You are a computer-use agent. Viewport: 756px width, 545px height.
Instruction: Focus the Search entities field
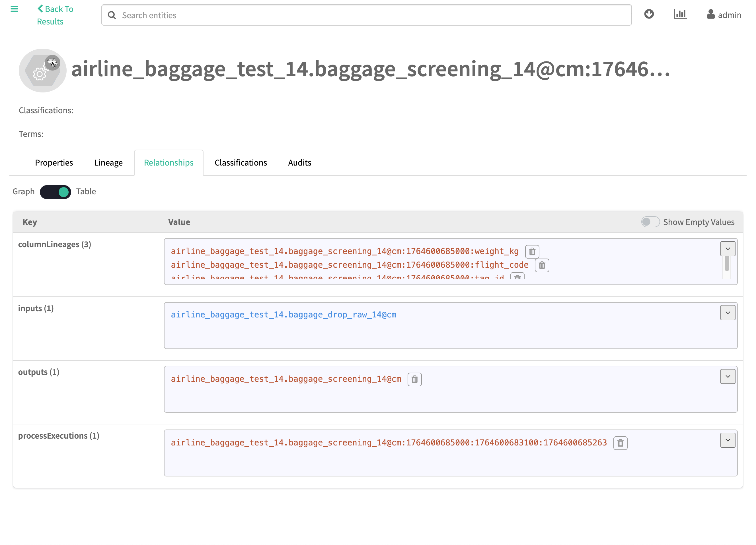pos(367,15)
